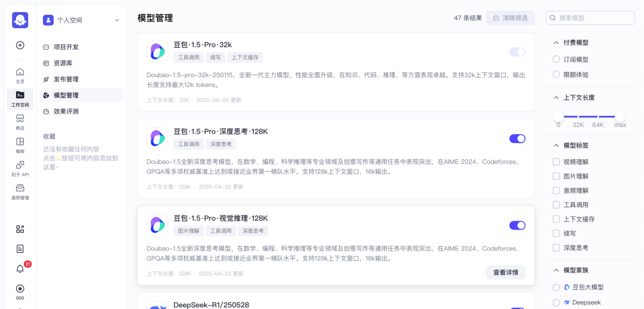Select the 订阅模型 radio option

556,59
